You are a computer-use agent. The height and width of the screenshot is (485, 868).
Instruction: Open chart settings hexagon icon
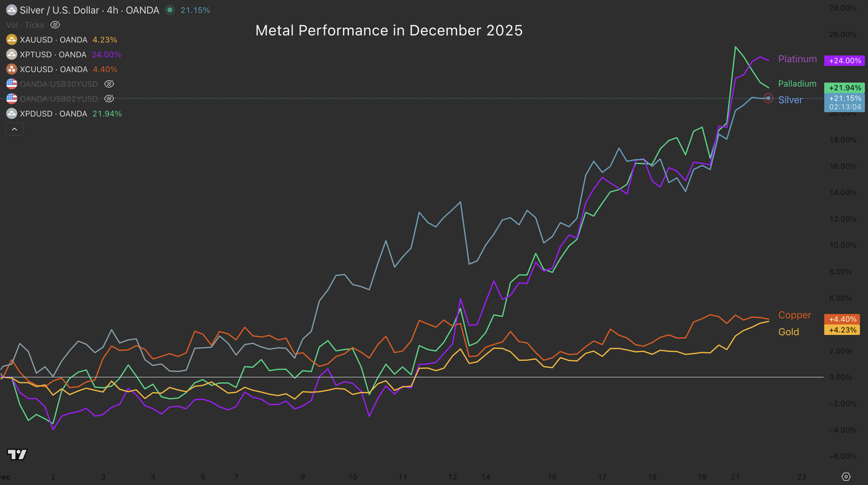pos(846,476)
